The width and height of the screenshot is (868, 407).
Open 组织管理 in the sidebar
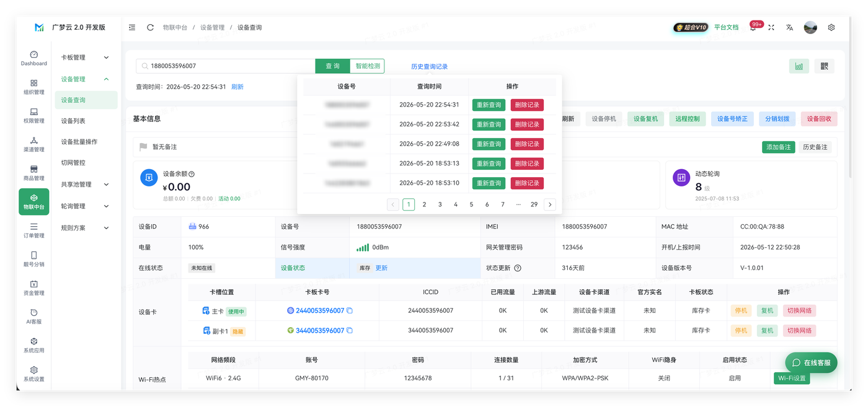[34, 87]
